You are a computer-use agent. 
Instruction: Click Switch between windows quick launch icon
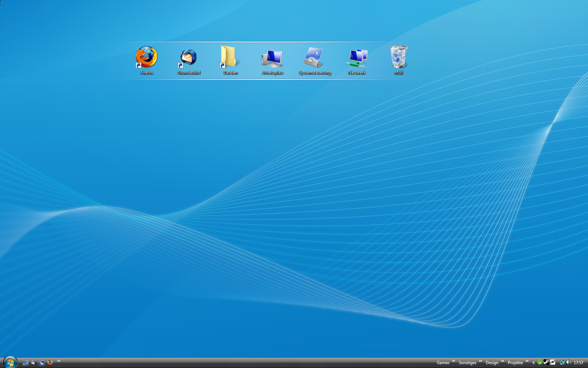point(42,363)
